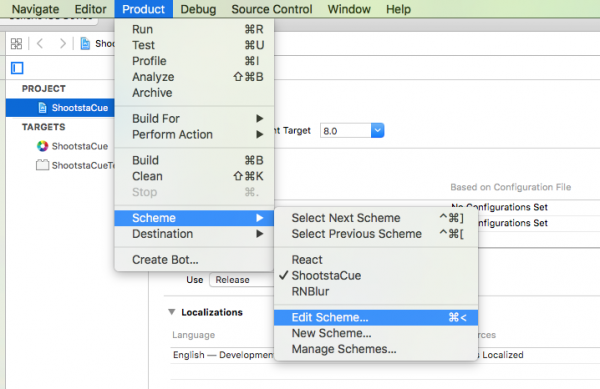Open the deployment target 8.0 dropdown

pos(377,131)
